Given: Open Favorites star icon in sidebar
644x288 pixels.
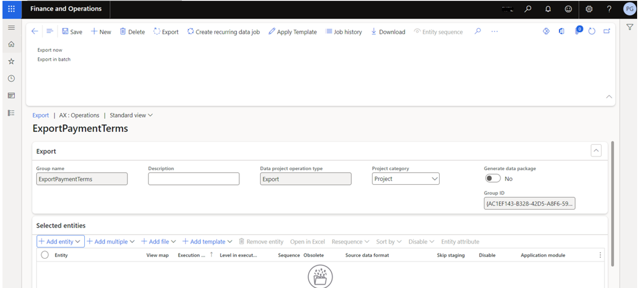Looking at the screenshot, I should [11, 62].
